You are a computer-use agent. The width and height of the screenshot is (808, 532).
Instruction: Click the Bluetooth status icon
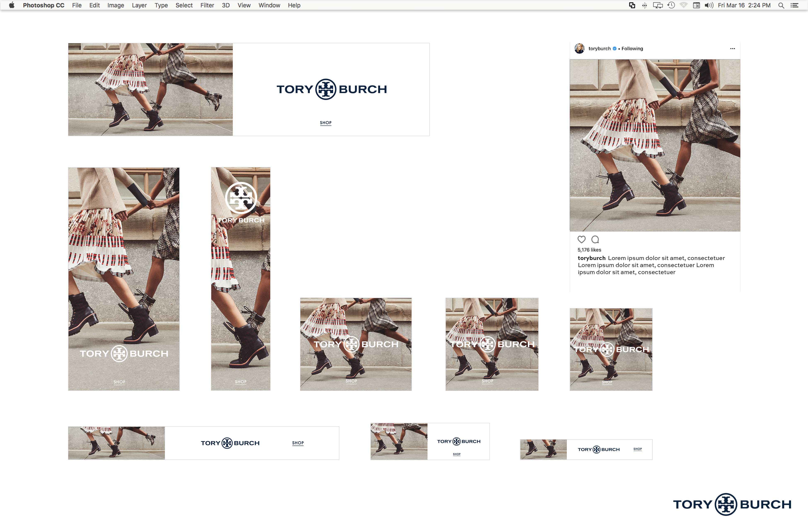pos(644,5)
